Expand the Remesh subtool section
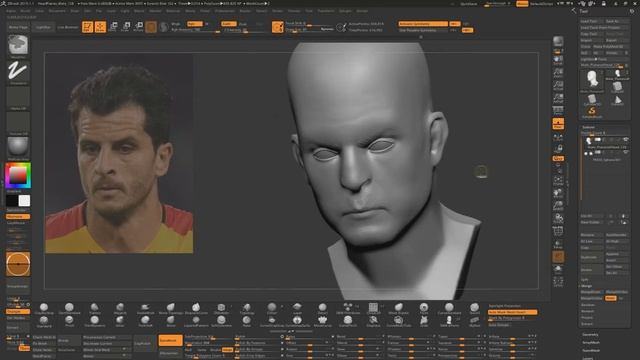The image size is (640, 360). pos(588,311)
